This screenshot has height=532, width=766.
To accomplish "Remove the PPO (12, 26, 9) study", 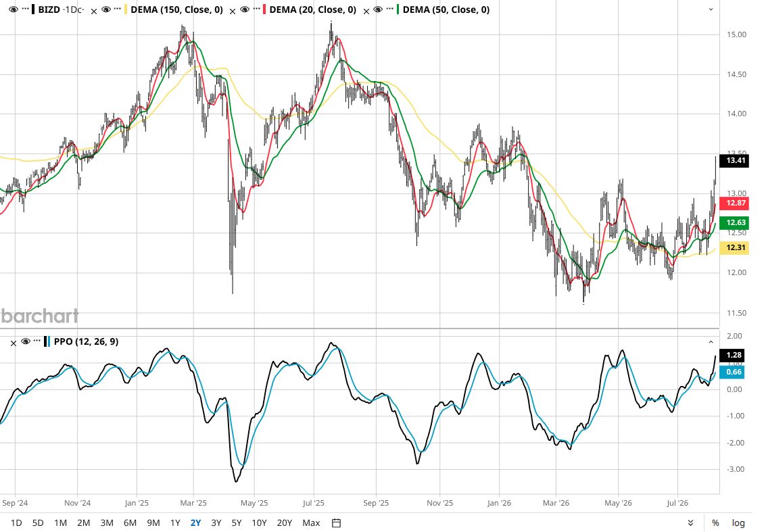I will (x=14, y=343).
